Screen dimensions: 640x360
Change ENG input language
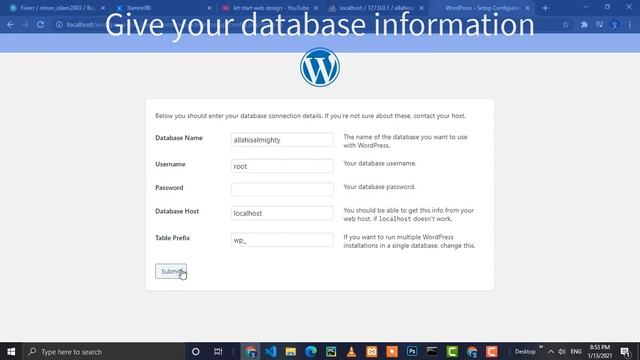576,351
